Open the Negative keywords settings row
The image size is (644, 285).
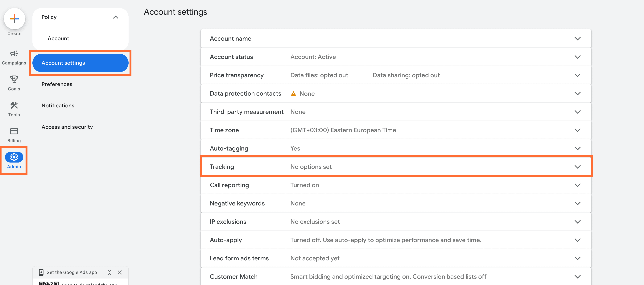577,204
